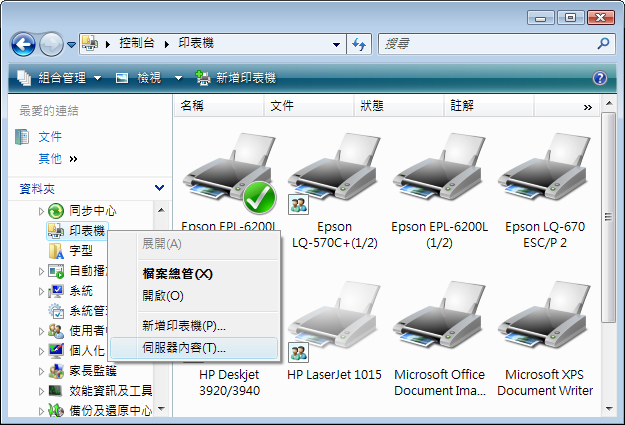Click the HP Deskjet 3920/3940 label
The width and height of the screenshot is (625, 425).
click(x=229, y=382)
